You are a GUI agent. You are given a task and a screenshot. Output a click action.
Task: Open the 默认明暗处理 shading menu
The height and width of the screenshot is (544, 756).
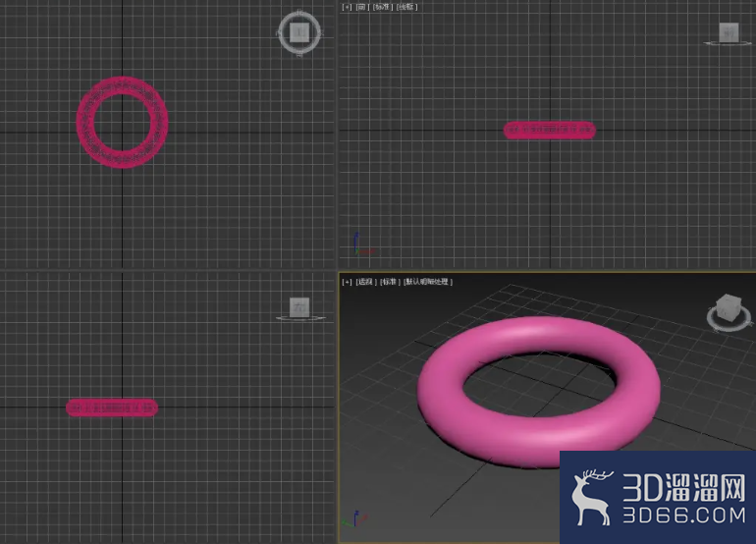tap(428, 282)
